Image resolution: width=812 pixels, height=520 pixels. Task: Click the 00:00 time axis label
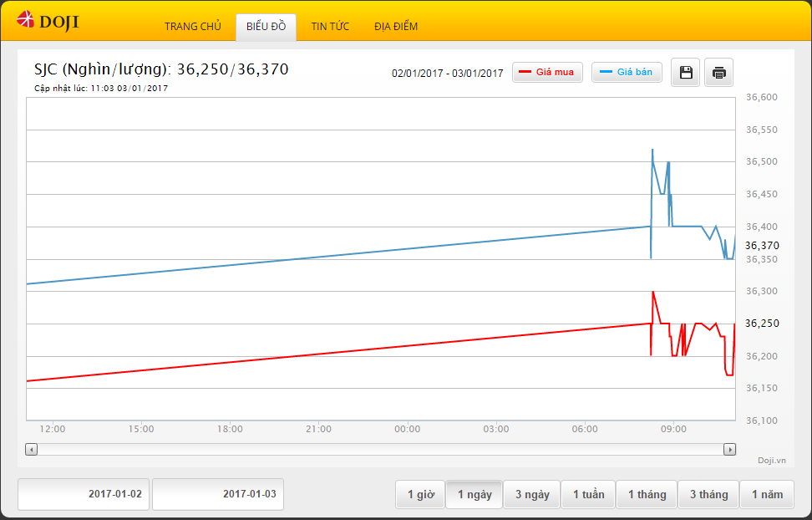click(x=408, y=429)
